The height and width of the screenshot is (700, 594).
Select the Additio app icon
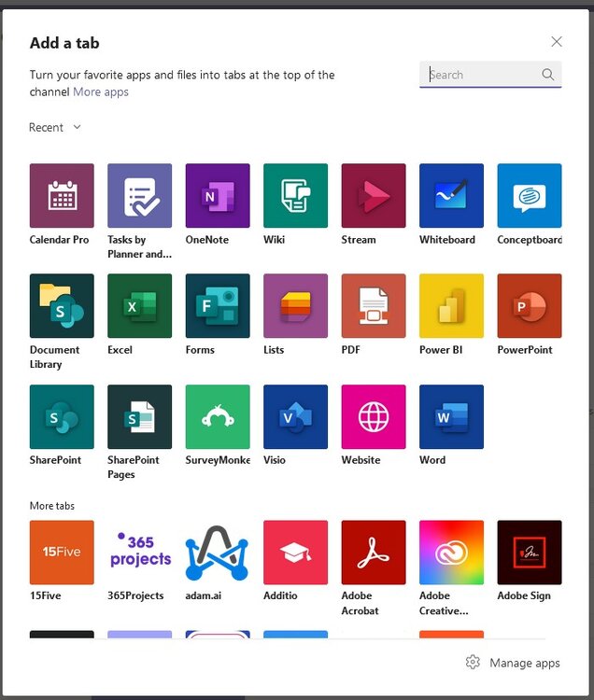point(295,553)
